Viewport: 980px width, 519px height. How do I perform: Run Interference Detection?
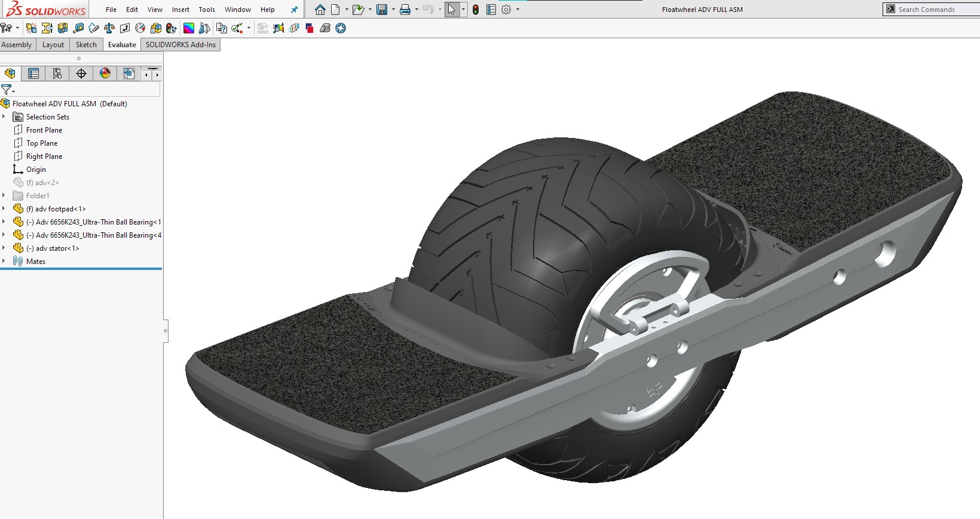pyautogui.click(x=32, y=28)
